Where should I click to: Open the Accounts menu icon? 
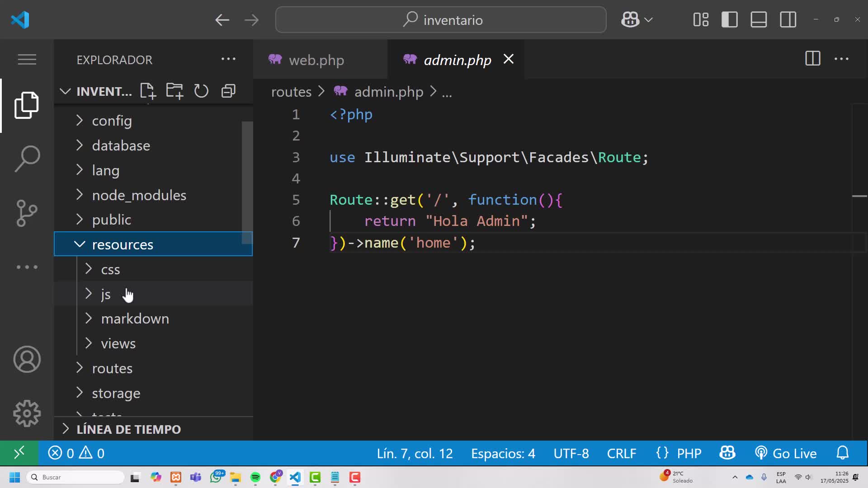(x=27, y=359)
